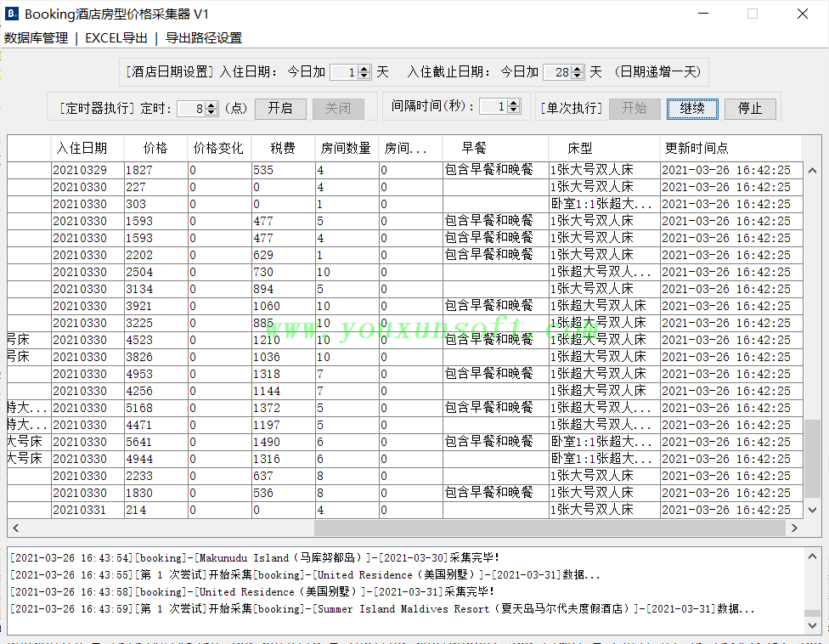Select the price cell 3921
The width and height of the screenshot is (829, 644).
tap(156, 306)
